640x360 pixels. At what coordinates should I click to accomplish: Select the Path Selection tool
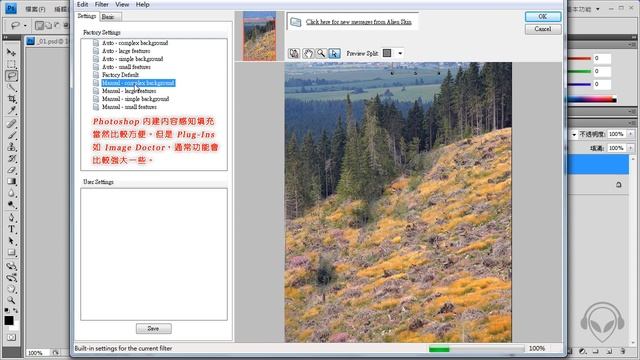(x=11, y=241)
